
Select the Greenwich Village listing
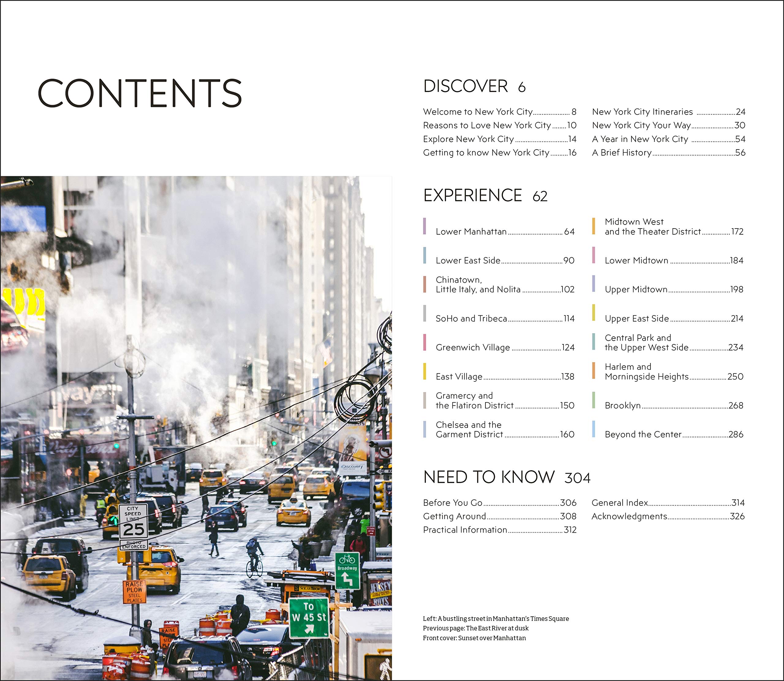(473, 347)
